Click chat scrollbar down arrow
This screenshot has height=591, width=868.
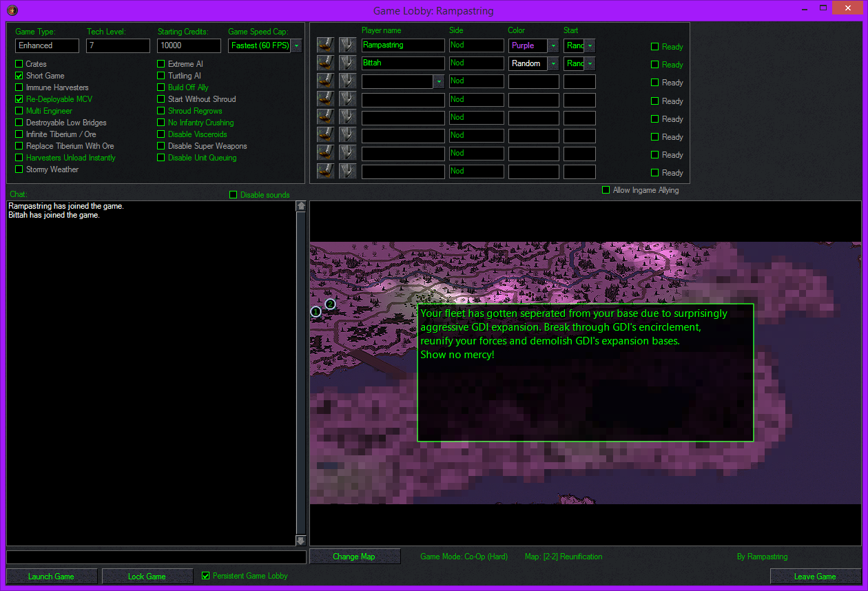pos(301,541)
